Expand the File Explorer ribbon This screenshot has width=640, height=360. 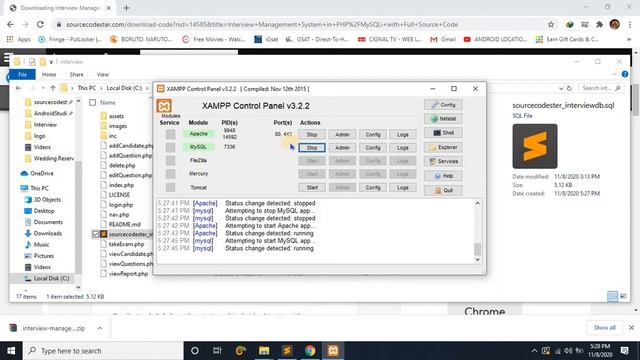[614, 74]
